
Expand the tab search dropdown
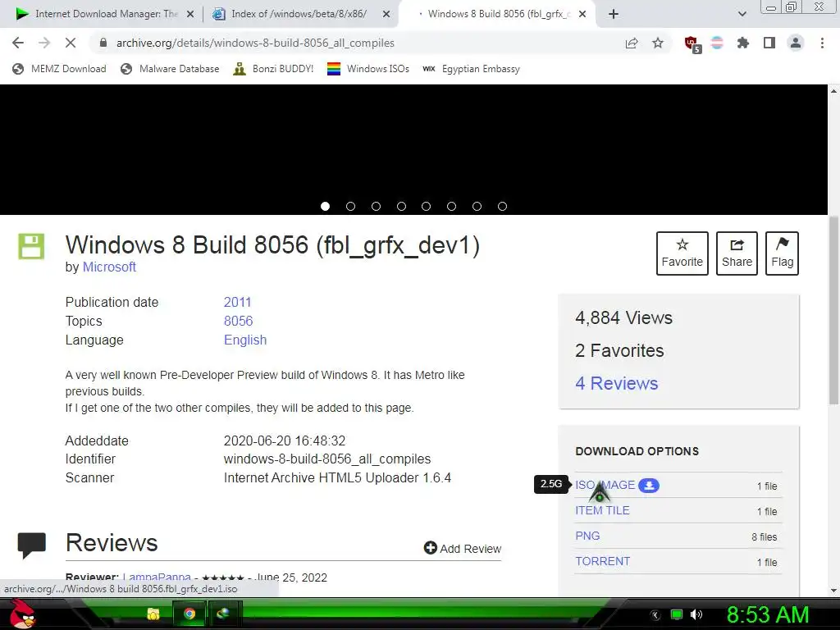(x=742, y=14)
